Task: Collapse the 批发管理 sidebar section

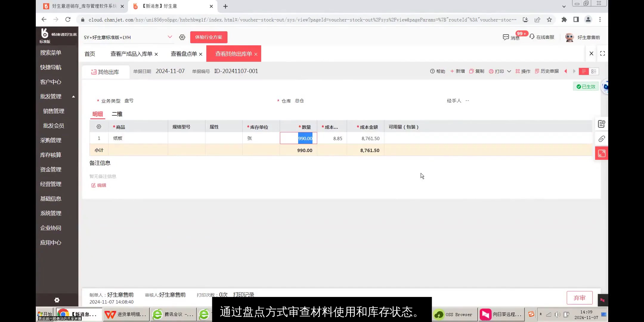Action: [73, 97]
